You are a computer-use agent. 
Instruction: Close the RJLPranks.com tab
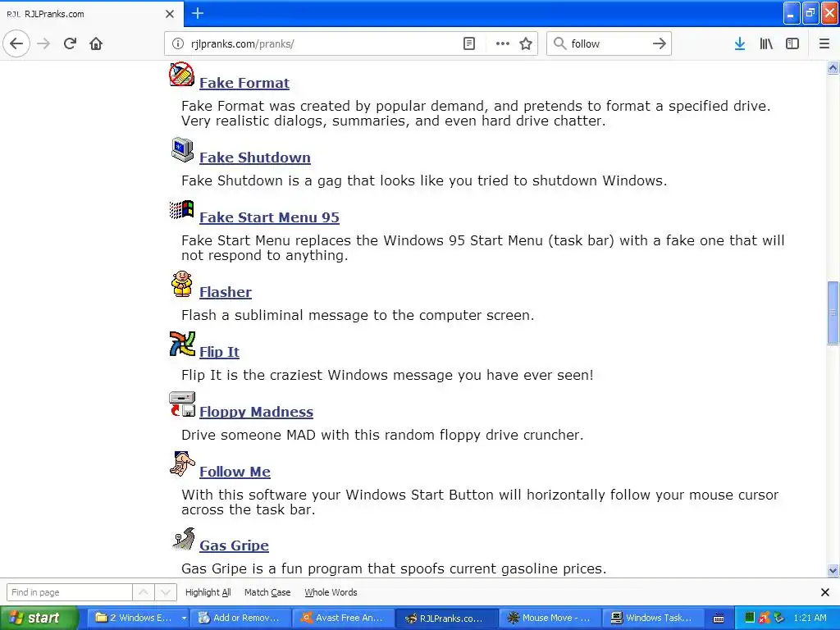pos(169,14)
